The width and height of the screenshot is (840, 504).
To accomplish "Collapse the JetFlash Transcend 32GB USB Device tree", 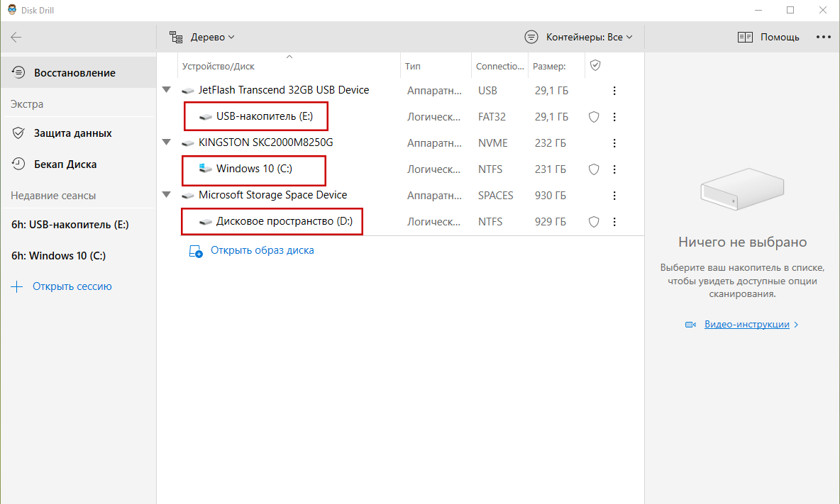I will [x=167, y=90].
